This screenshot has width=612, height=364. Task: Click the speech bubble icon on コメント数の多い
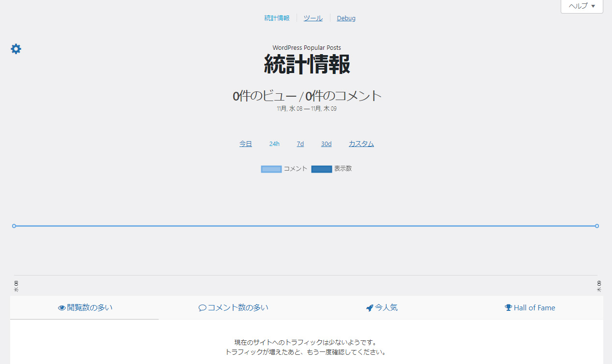click(202, 308)
